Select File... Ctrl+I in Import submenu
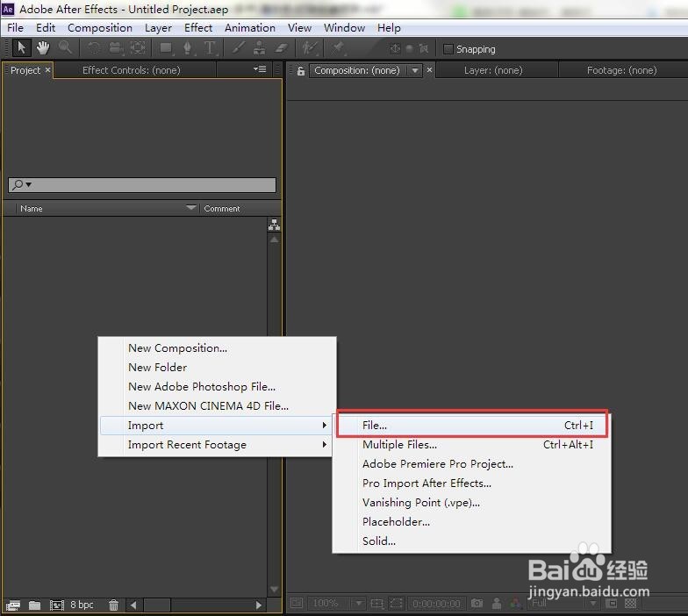The width and height of the screenshot is (688, 616). pyautogui.click(x=472, y=425)
